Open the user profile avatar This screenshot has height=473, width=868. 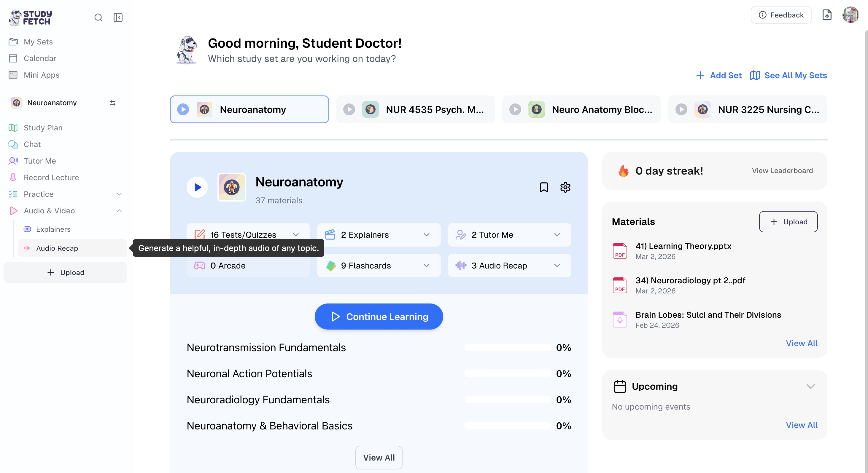[850, 15]
